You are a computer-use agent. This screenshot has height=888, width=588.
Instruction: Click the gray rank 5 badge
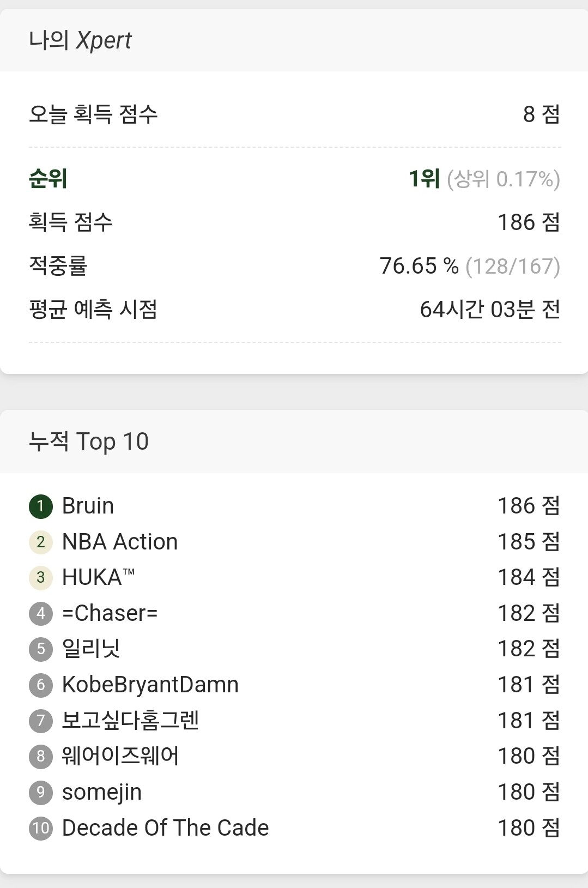[x=40, y=649]
